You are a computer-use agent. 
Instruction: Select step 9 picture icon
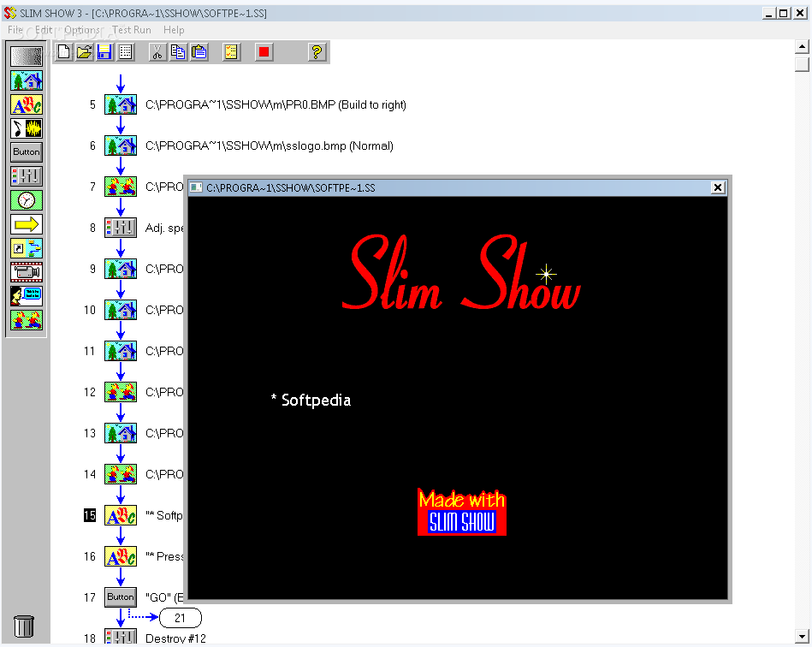pyautogui.click(x=121, y=269)
